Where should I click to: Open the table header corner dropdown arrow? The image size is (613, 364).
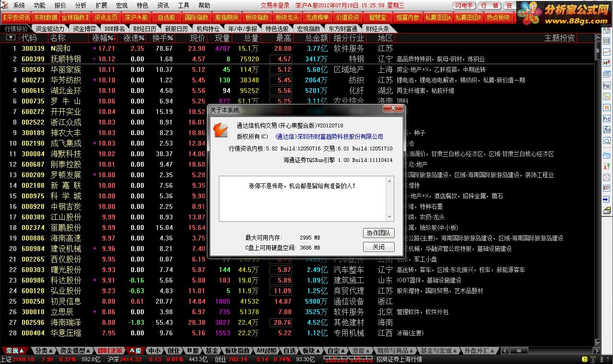pos(10,38)
